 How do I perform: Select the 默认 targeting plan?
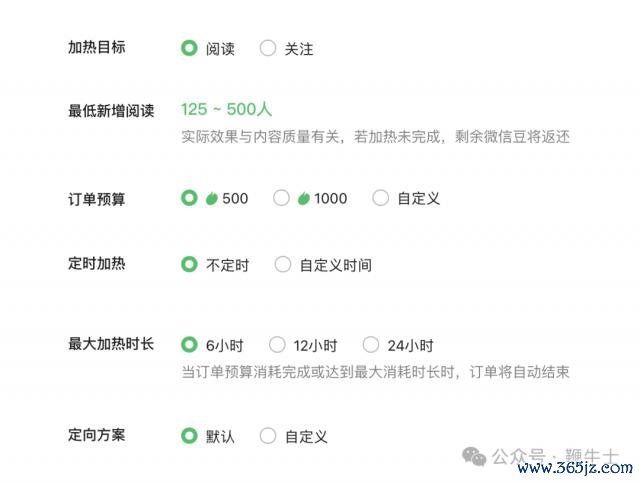coord(189,436)
